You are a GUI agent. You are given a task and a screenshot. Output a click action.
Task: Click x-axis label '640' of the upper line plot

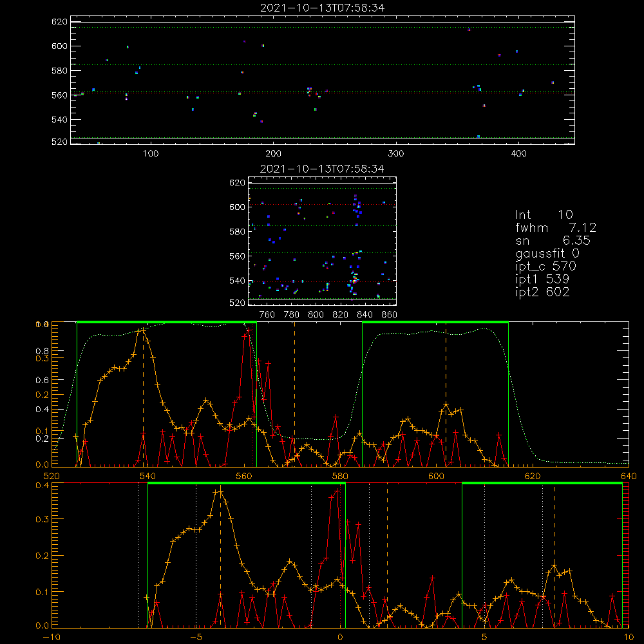coord(629,477)
